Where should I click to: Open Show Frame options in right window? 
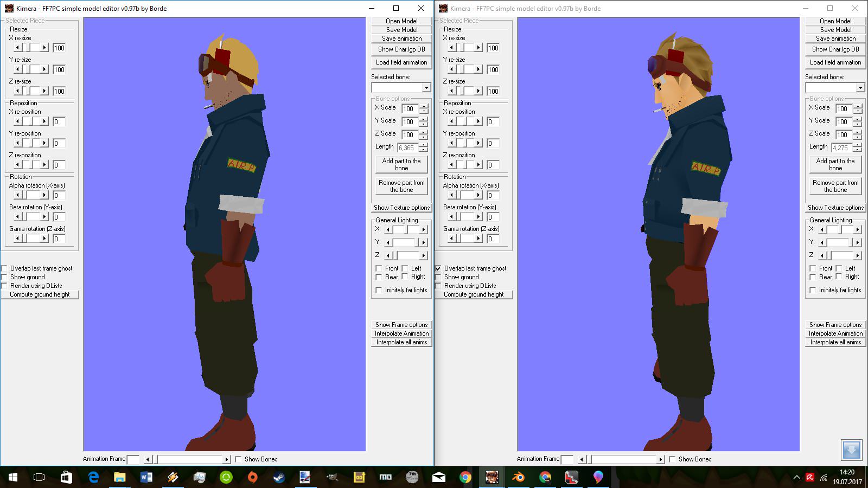[835, 325]
